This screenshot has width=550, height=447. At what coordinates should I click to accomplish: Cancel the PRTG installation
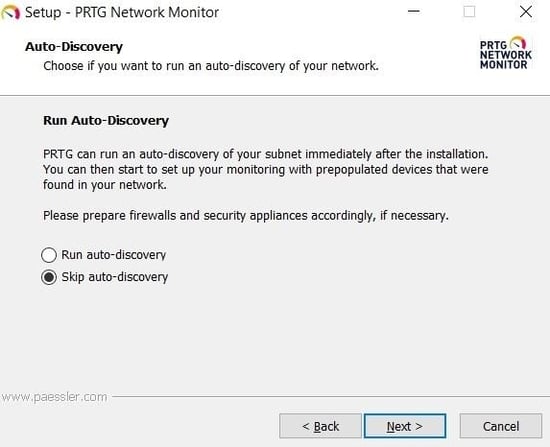click(x=501, y=426)
